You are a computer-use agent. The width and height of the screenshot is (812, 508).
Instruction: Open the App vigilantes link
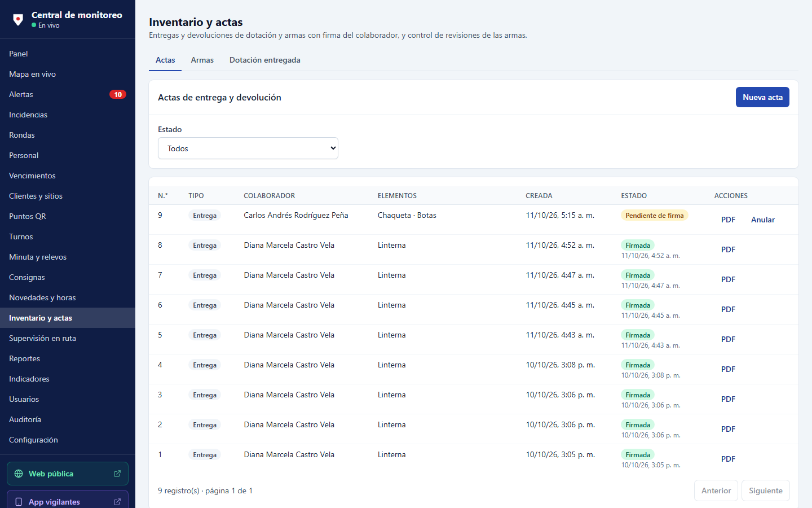(x=68, y=500)
